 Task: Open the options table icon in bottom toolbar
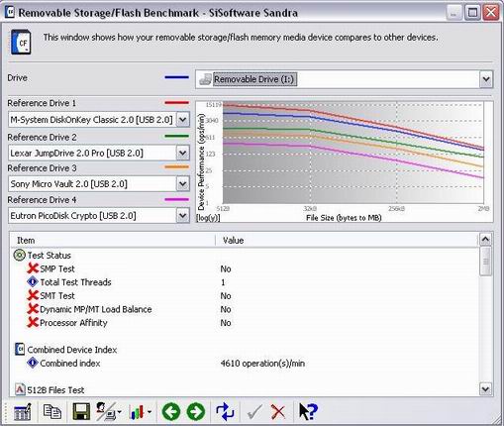(23, 411)
